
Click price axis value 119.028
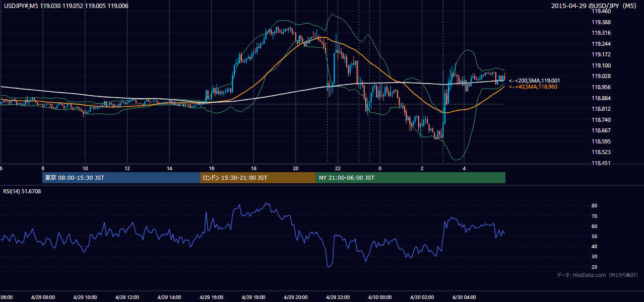tap(601, 76)
